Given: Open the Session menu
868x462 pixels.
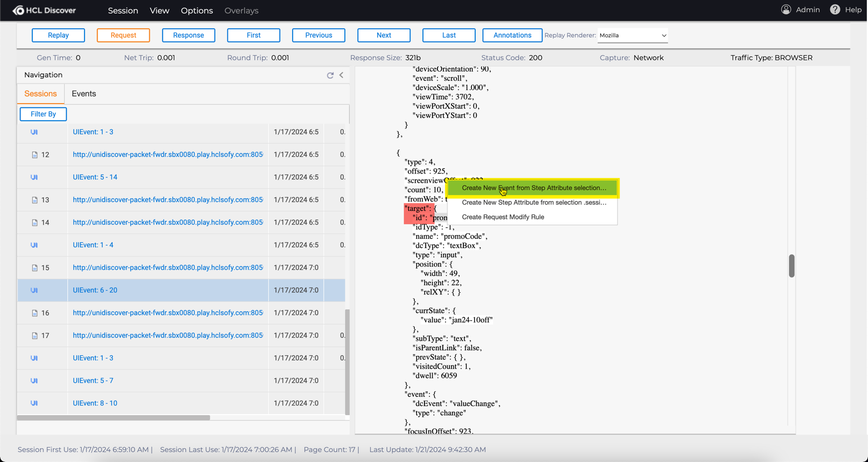Looking at the screenshot, I should 123,11.
